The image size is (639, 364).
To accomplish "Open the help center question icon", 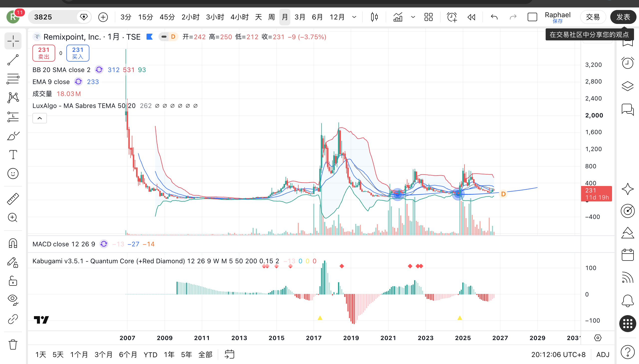I will click(628, 352).
